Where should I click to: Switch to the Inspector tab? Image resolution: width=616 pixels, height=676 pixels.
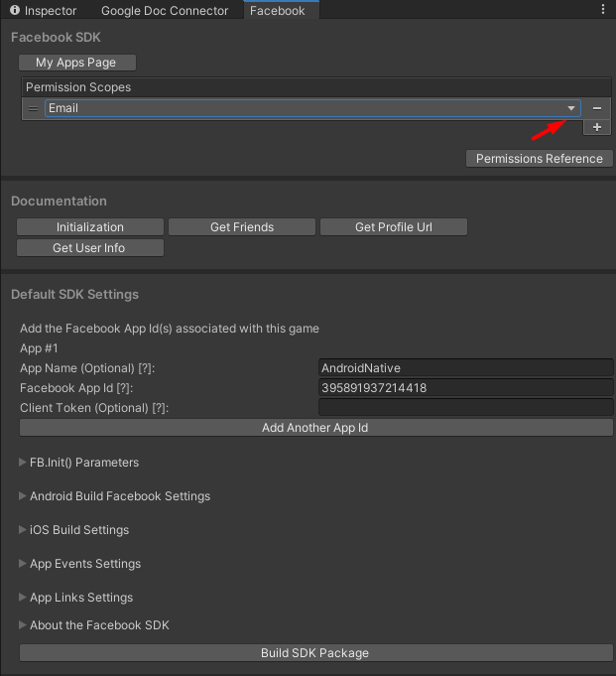coord(44,10)
